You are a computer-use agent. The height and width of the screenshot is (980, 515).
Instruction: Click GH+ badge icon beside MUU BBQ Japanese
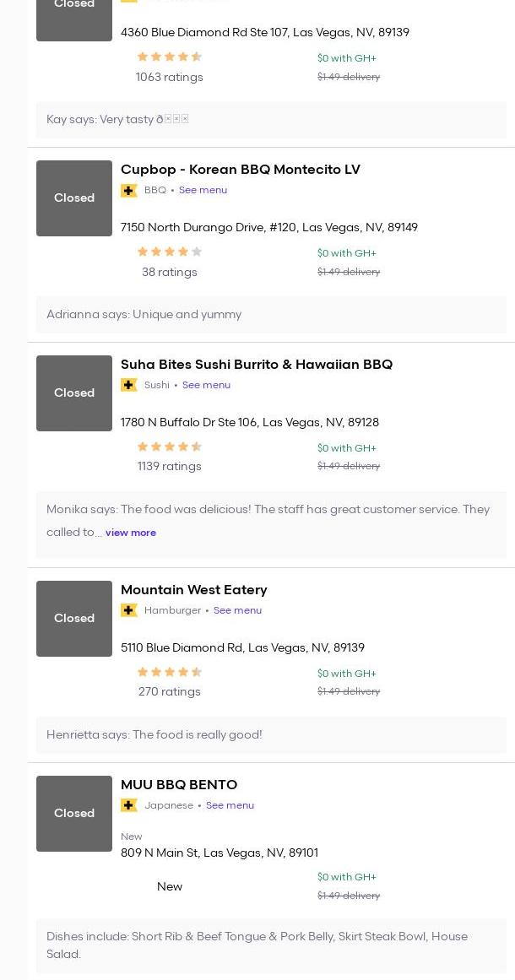(x=129, y=806)
